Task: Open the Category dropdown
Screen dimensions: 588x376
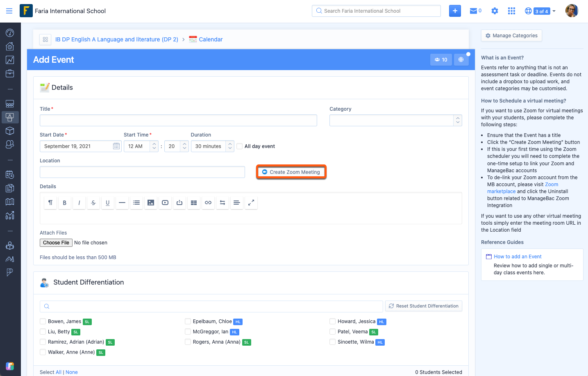Action: pyautogui.click(x=395, y=121)
